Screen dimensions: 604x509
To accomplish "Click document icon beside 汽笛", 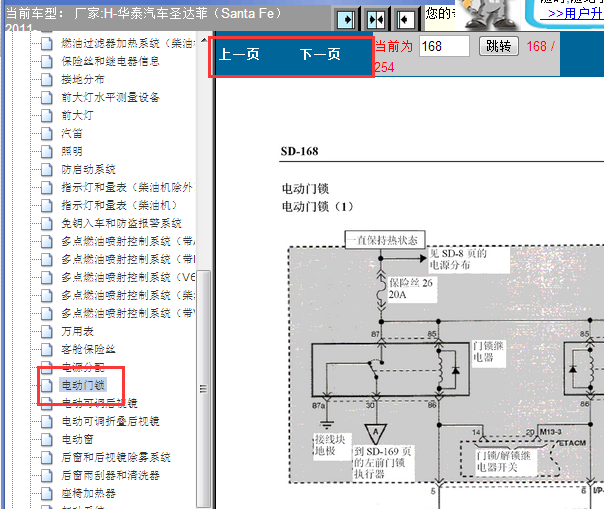I will click(47, 133).
